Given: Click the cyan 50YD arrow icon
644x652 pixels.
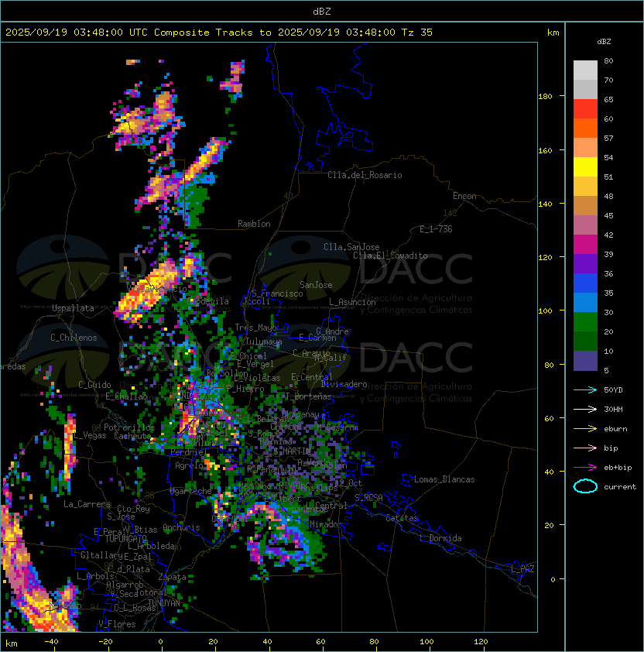Looking at the screenshot, I should coord(585,390).
